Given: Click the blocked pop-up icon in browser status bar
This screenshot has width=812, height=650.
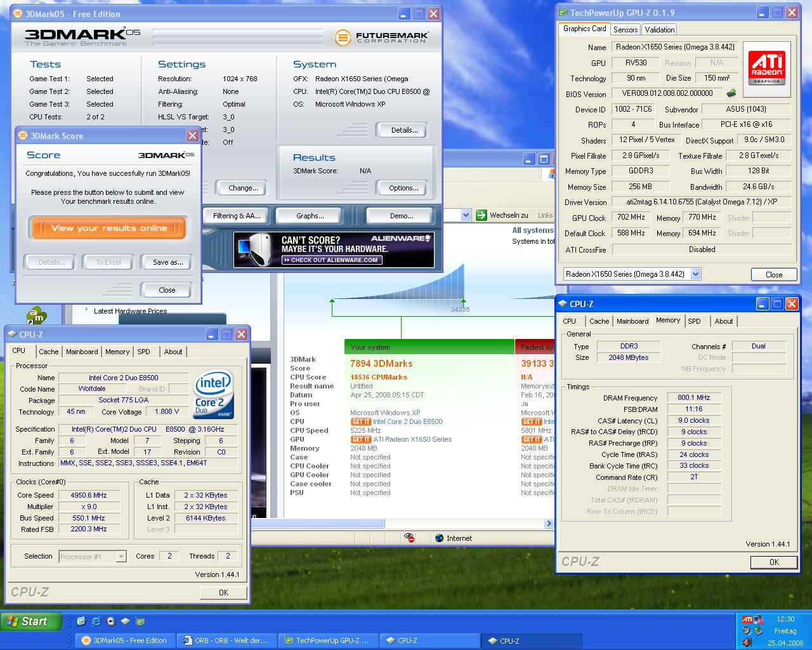Looking at the screenshot, I should (x=410, y=538).
